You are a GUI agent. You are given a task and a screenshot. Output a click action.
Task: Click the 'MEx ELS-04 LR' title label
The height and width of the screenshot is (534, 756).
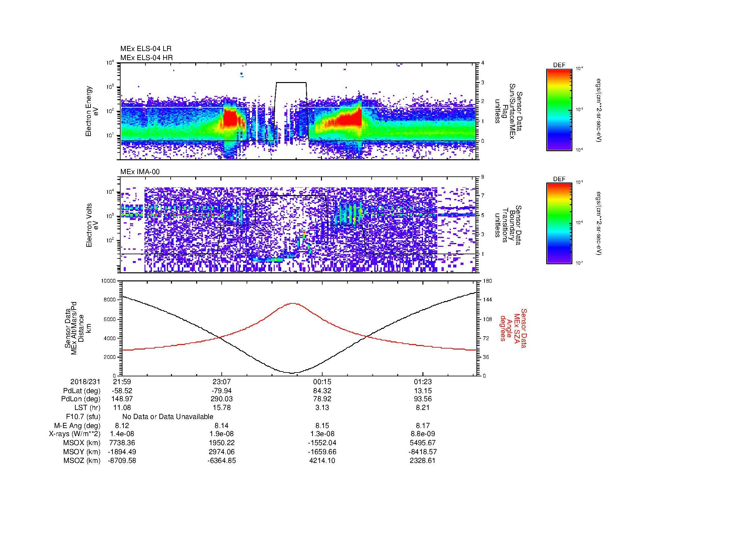[145, 49]
